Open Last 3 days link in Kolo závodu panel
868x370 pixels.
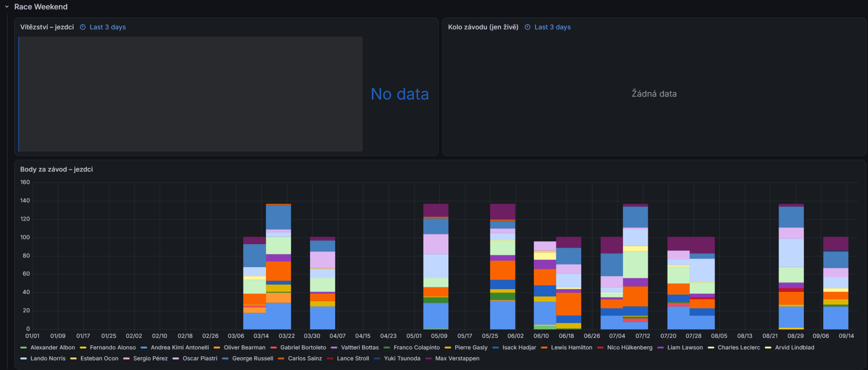coord(552,27)
